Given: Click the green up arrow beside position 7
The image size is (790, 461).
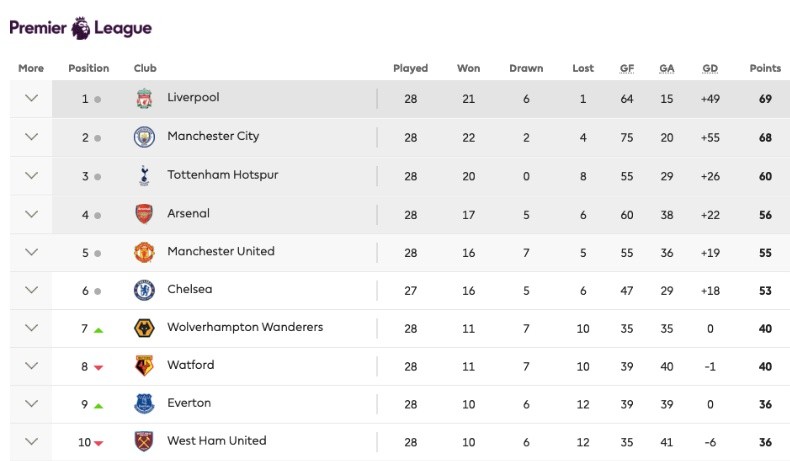Looking at the screenshot, I should 98,329.
